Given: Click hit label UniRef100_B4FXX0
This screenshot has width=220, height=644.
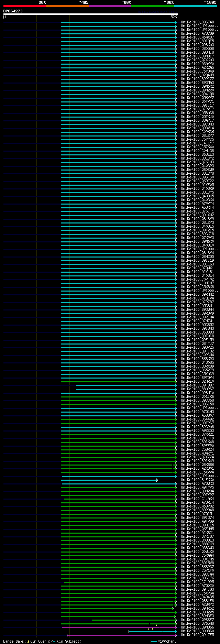Looking at the screenshot, I should pos(197,480).
